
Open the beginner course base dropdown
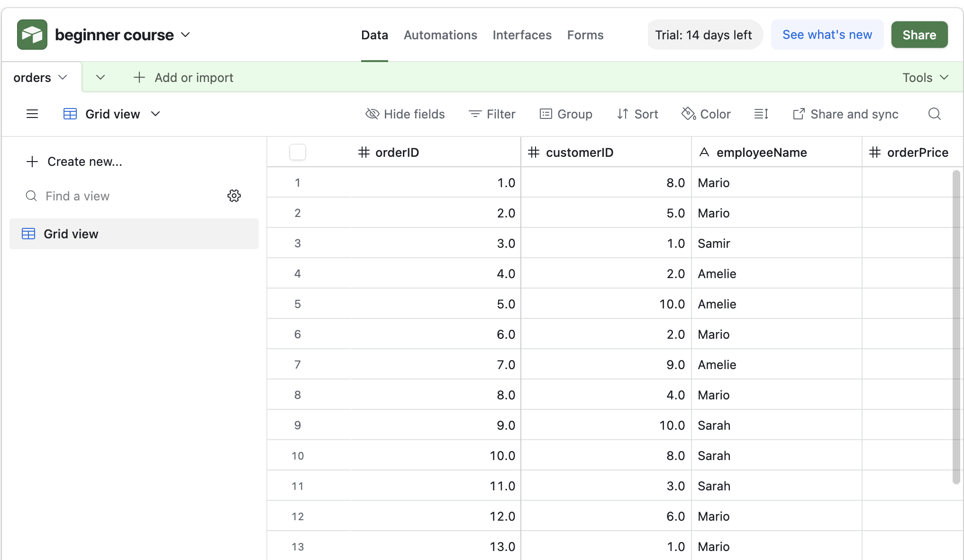pyautogui.click(x=185, y=35)
